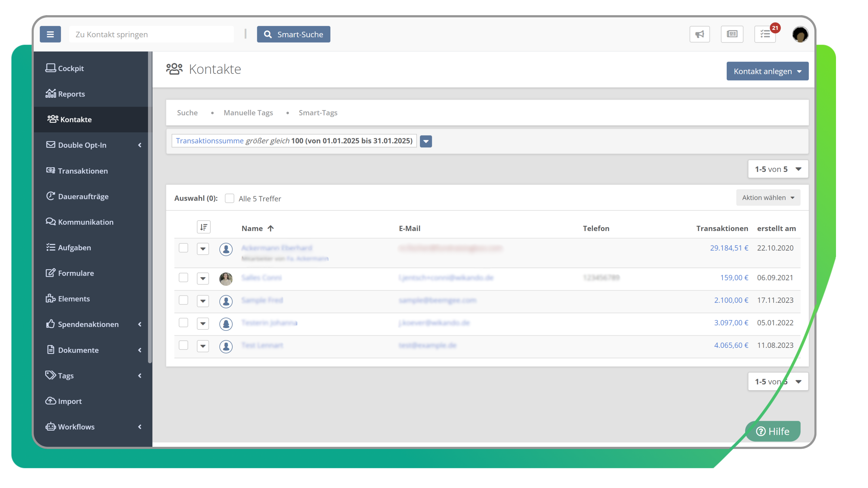Open the megaphone announcements icon
Screen dimensions: 868x488
click(700, 34)
